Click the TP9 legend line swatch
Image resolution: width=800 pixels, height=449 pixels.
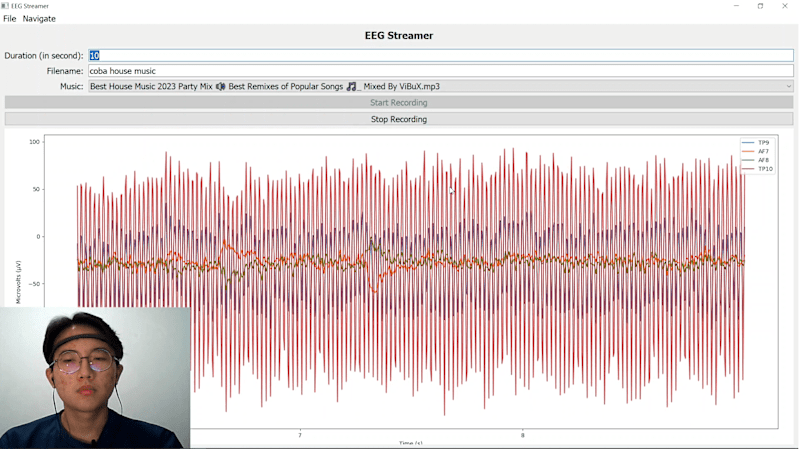tap(748, 143)
